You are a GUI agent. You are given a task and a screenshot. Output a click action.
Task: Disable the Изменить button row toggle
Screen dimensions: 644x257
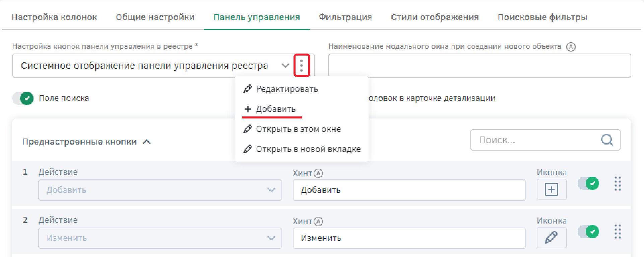coord(589,232)
